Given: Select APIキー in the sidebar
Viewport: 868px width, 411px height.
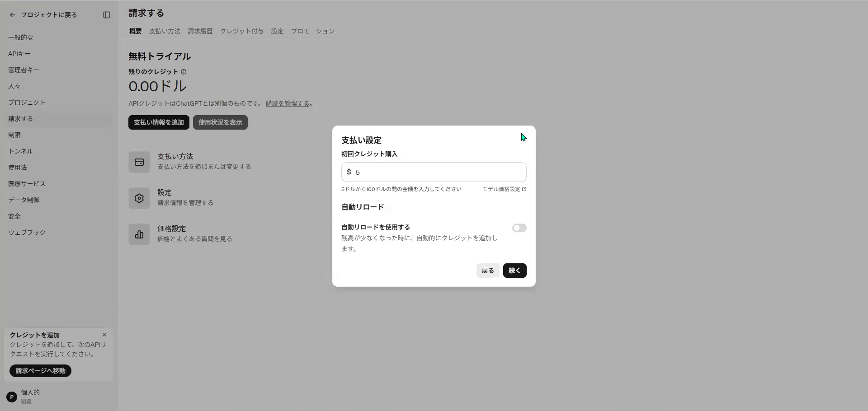Looking at the screenshot, I should coord(19,54).
